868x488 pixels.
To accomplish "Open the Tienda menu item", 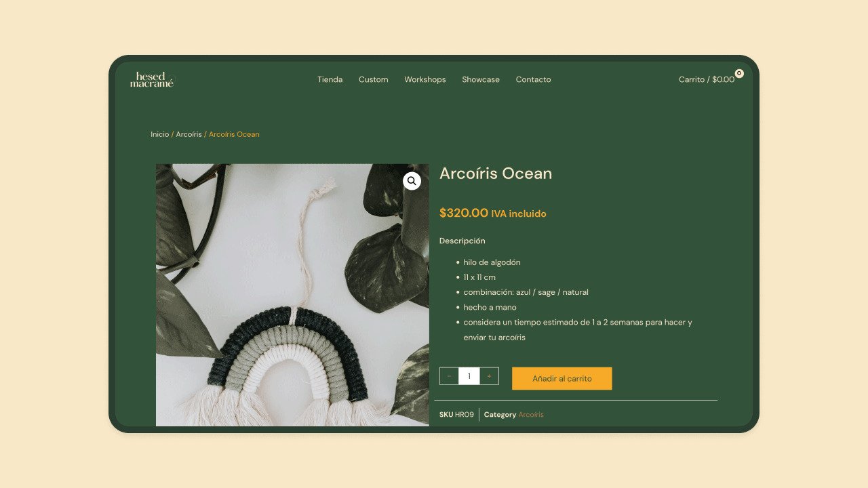I will pos(330,79).
